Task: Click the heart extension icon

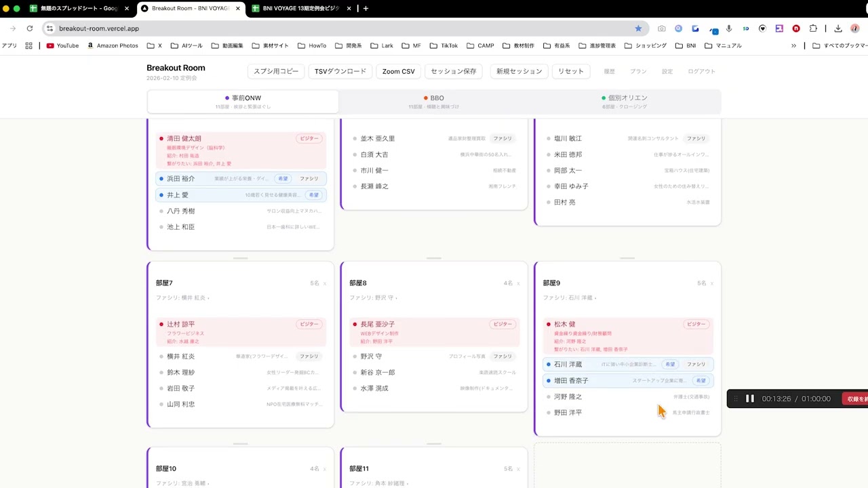Action: point(762,28)
